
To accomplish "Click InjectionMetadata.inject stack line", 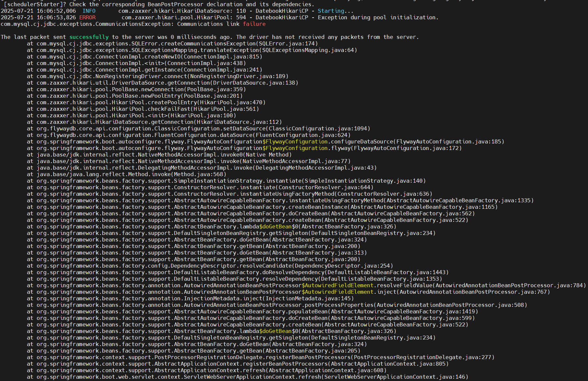I will (x=190, y=299).
